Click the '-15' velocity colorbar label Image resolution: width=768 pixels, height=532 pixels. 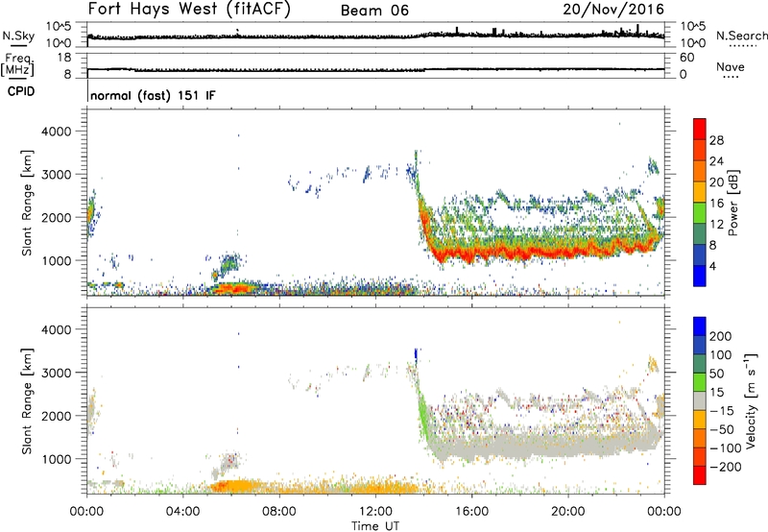721,411
